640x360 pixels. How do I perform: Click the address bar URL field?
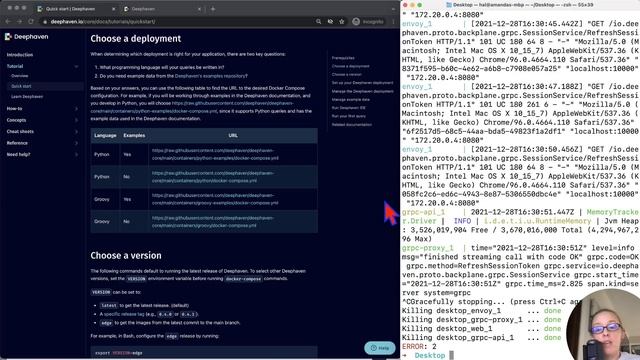click(178, 22)
